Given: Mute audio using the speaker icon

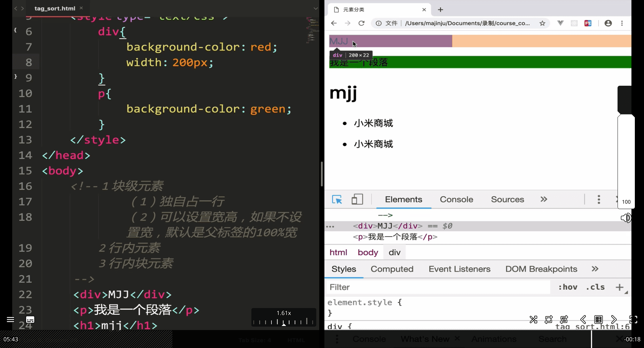Looking at the screenshot, I should click(x=626, y=218).
